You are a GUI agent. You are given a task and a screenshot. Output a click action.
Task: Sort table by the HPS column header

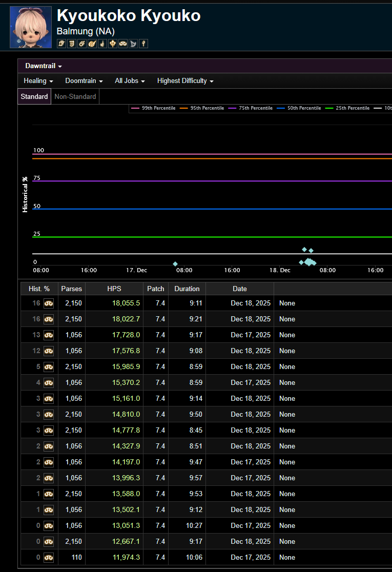coord(114,289)
